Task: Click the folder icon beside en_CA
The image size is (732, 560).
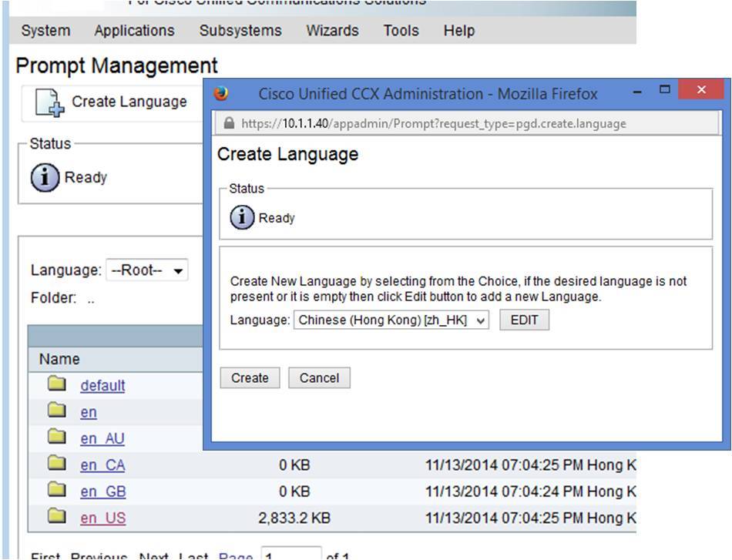Action: coord(57,463)
